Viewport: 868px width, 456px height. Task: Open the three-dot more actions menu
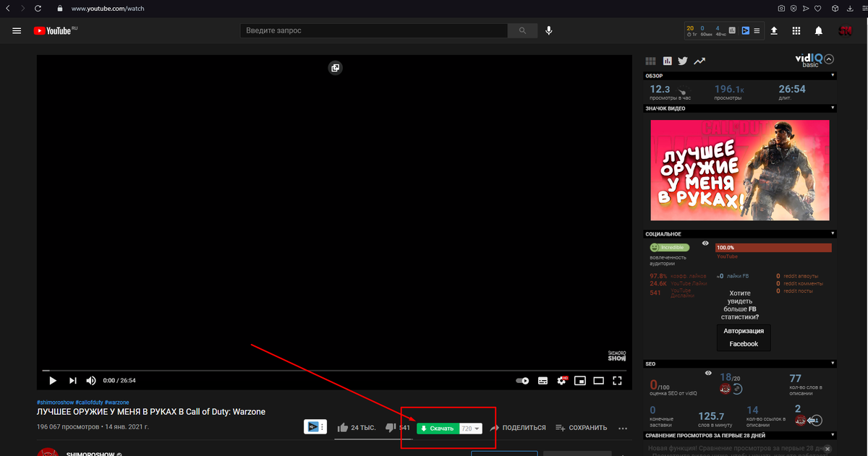tap(622, 428)
